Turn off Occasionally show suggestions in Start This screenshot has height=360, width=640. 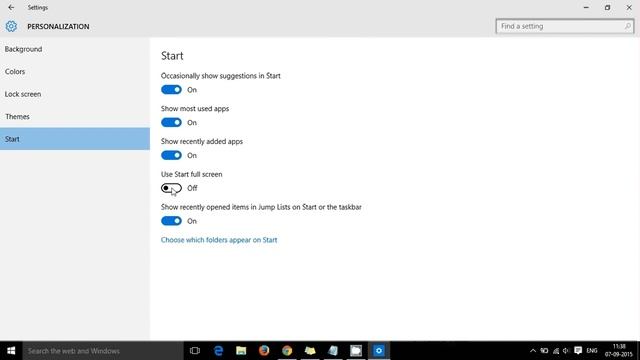point(171,90)
